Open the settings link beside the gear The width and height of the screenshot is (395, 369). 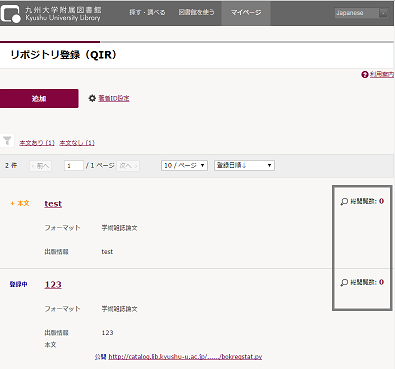(114, 98)
